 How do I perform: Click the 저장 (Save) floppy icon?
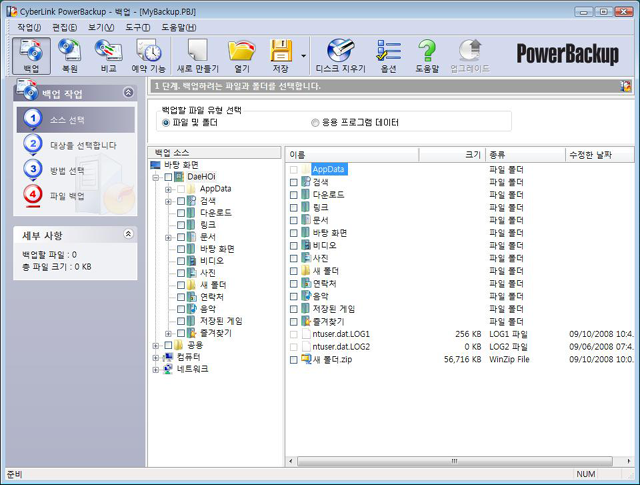(281, 56)
